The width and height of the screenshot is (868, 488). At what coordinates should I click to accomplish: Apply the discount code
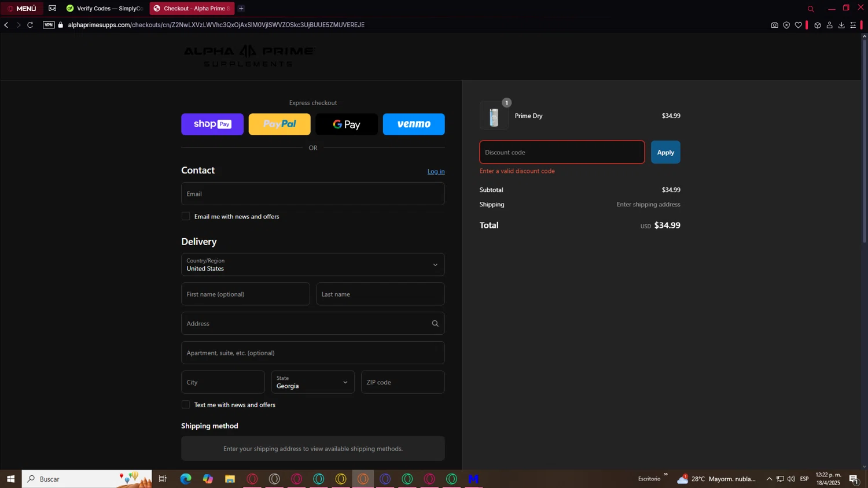click(x=665, y=152)
